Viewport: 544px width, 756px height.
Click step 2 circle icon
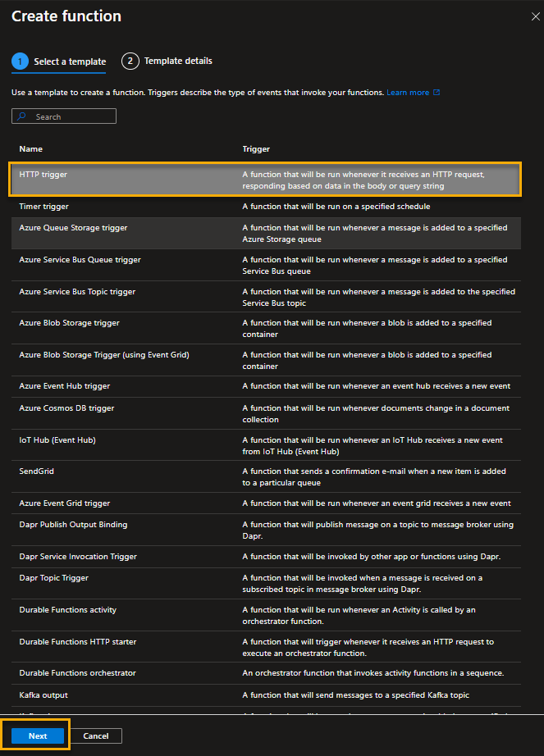tap(130, 61)
